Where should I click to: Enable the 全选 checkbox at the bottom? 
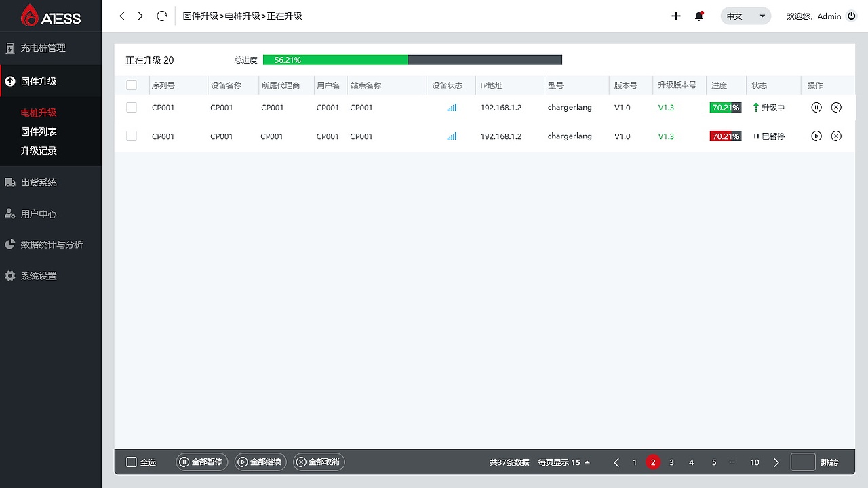coord(132,462)
